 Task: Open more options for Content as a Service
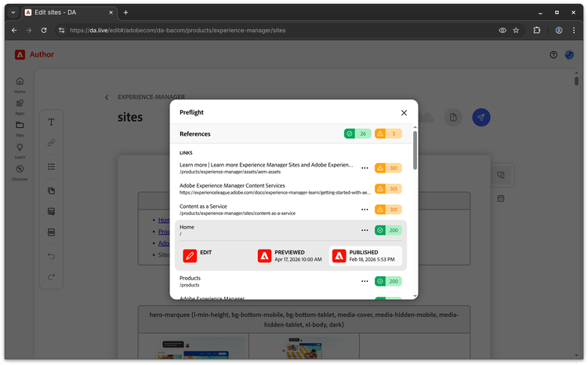[365, 210]
